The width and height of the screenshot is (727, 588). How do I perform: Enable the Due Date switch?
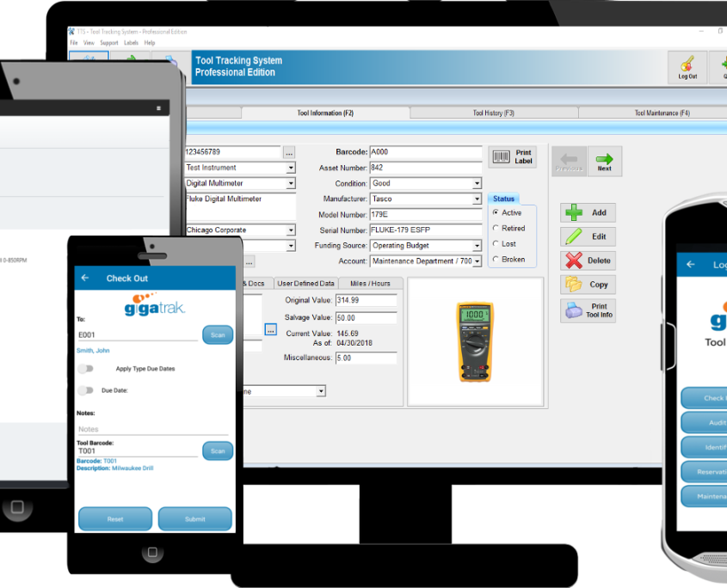coord(86,390)
